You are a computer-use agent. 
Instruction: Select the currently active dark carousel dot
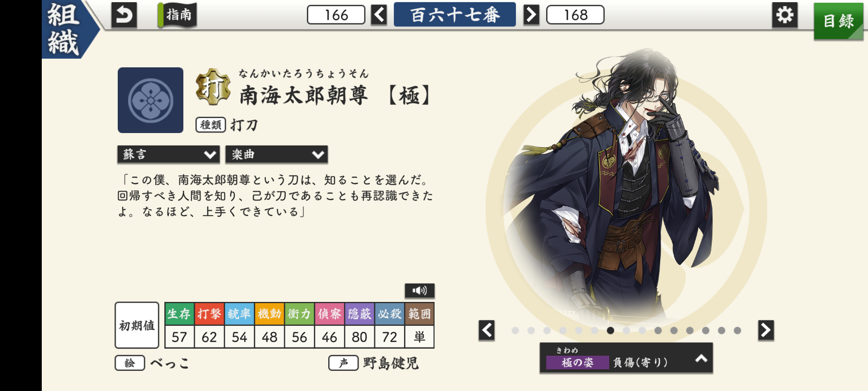coord(610,330)
